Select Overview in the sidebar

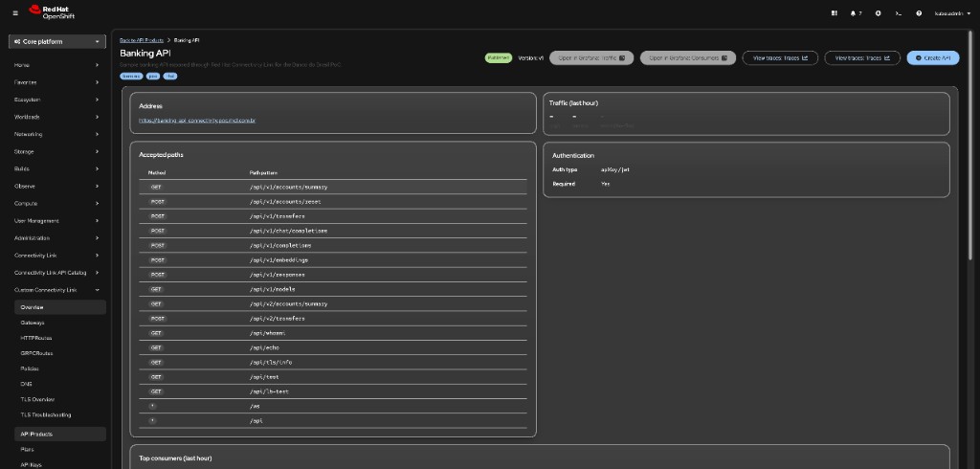tap(60, 307)
